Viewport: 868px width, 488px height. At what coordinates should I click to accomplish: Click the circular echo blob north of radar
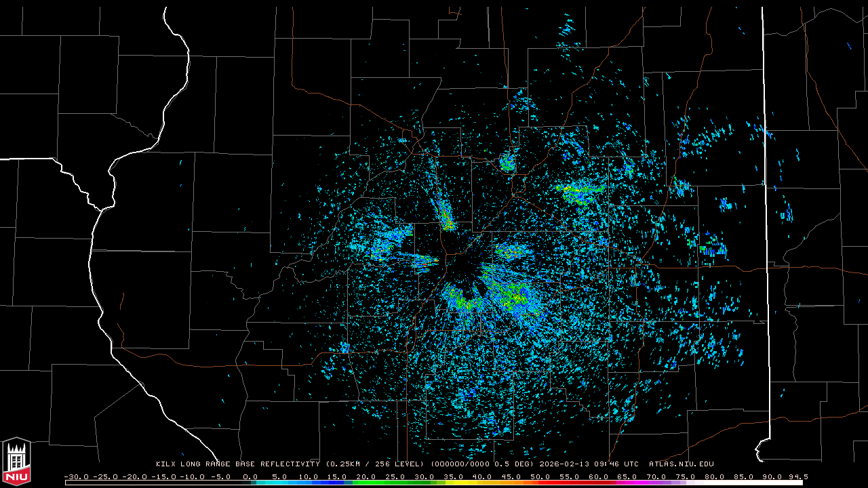tap(507, 163)
